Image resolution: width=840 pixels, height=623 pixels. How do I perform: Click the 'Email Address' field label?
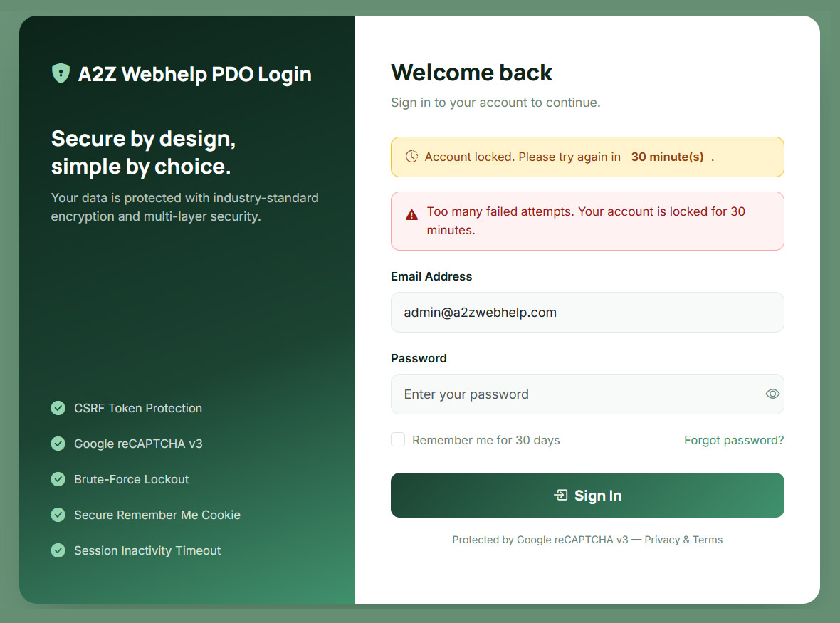431,276
